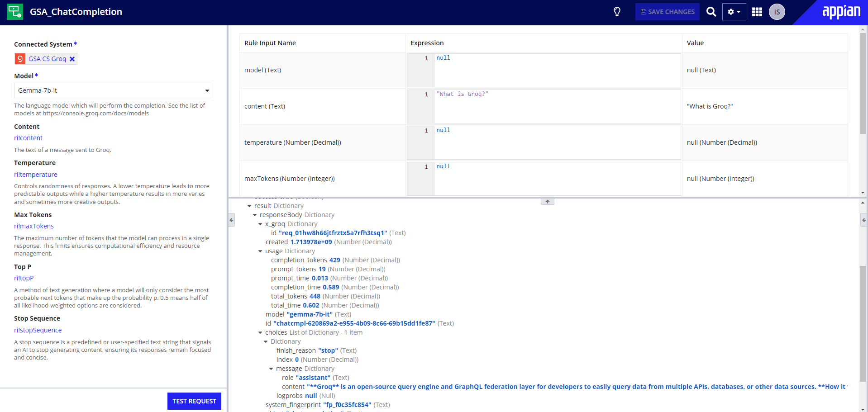868x412 pixels.
Task: Click right edge pane collapse arrow
Action: click(864, 220)
